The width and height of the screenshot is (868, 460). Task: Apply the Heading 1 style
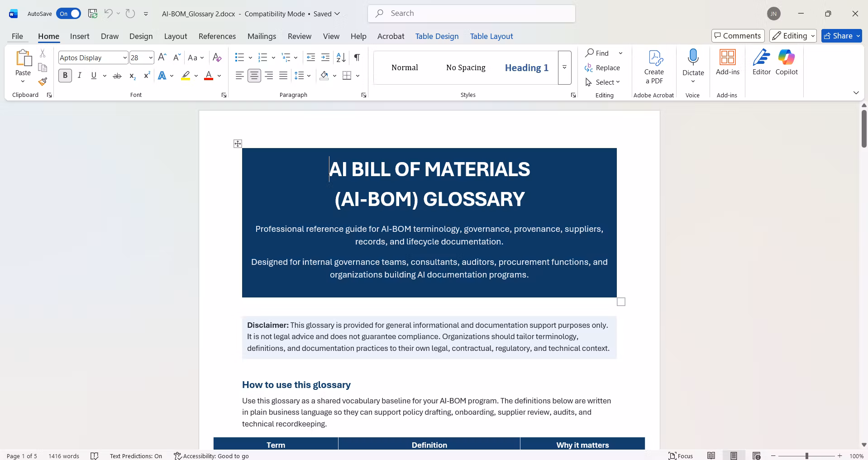527,67
